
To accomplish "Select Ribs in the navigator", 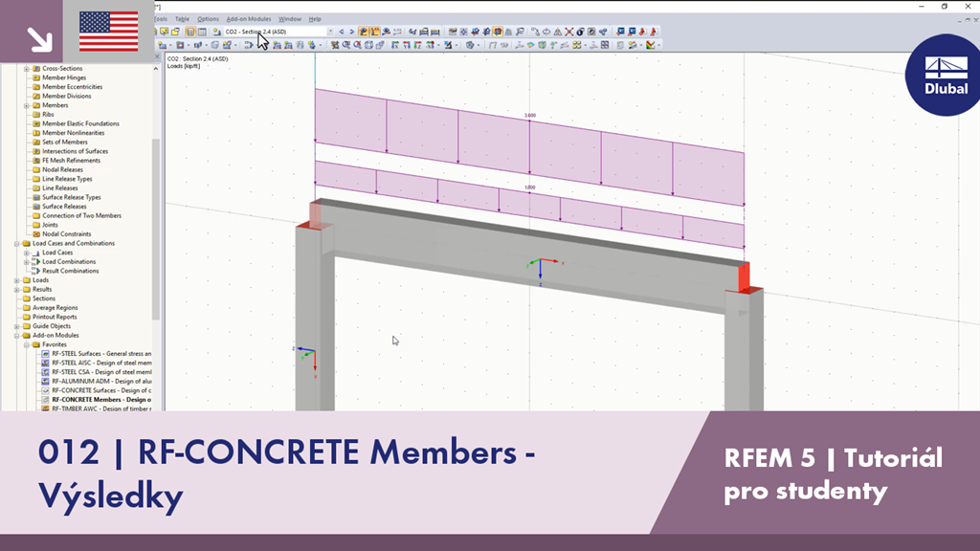I will coord(48,115).
